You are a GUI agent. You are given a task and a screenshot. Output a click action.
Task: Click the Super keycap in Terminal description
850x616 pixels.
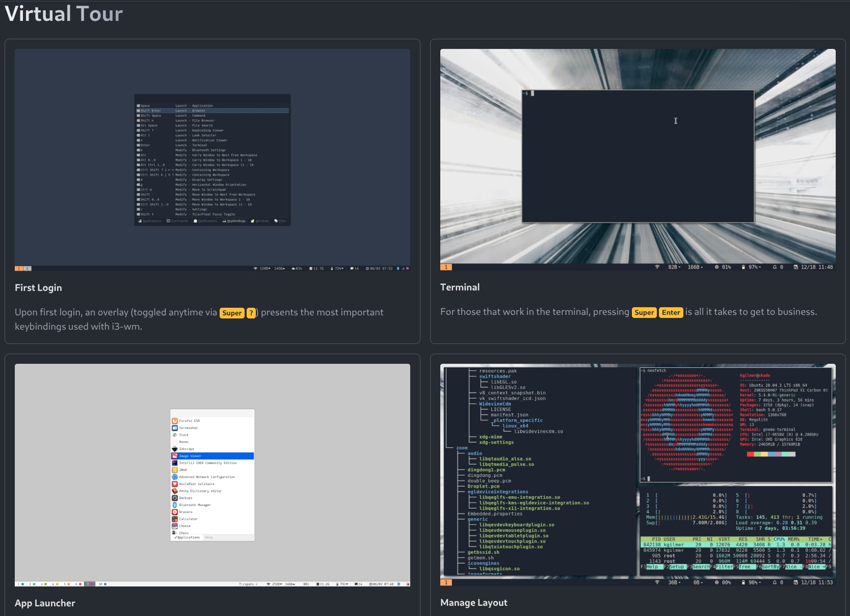pos(644,312)
